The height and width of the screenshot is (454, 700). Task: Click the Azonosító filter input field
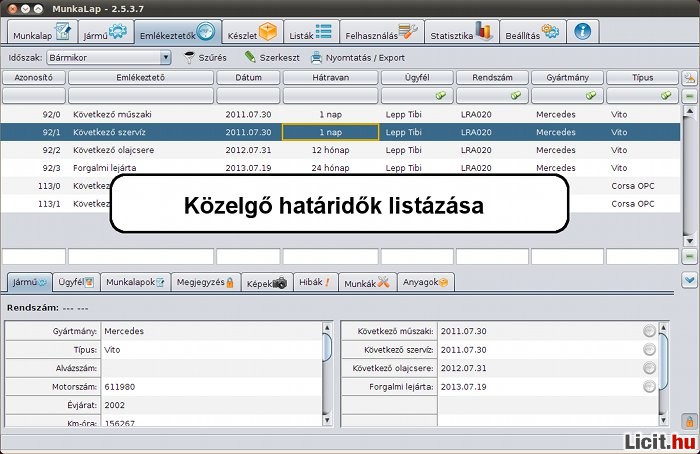(x=34, y=96)
